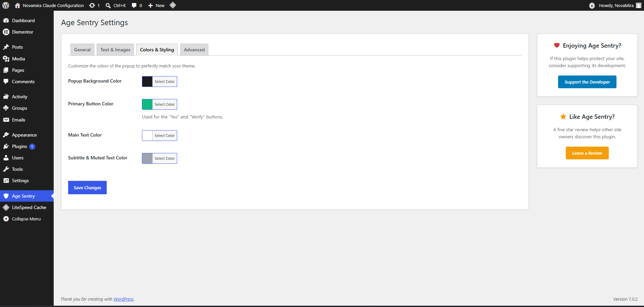Click the Ctrl+K search magnifier icon
This screenshot has width=644, height=307.
coord(108,5)
